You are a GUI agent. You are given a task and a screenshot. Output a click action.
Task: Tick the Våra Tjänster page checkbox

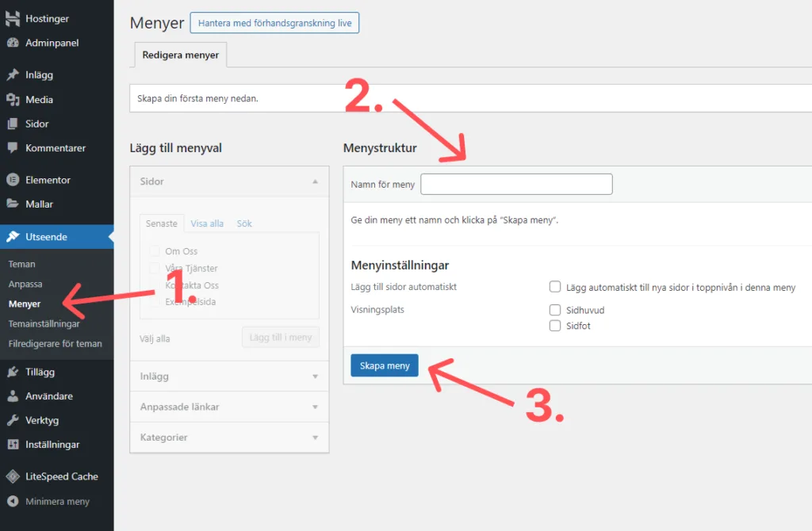coord(155,268)
